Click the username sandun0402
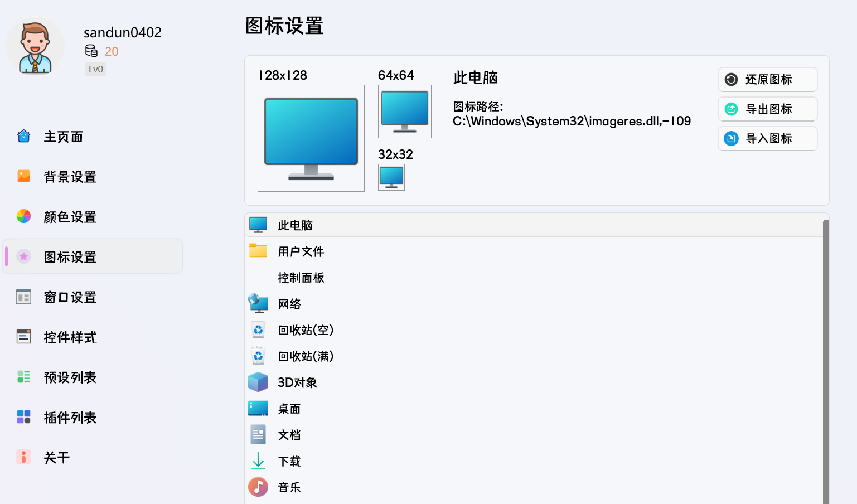 coord(123,32)
